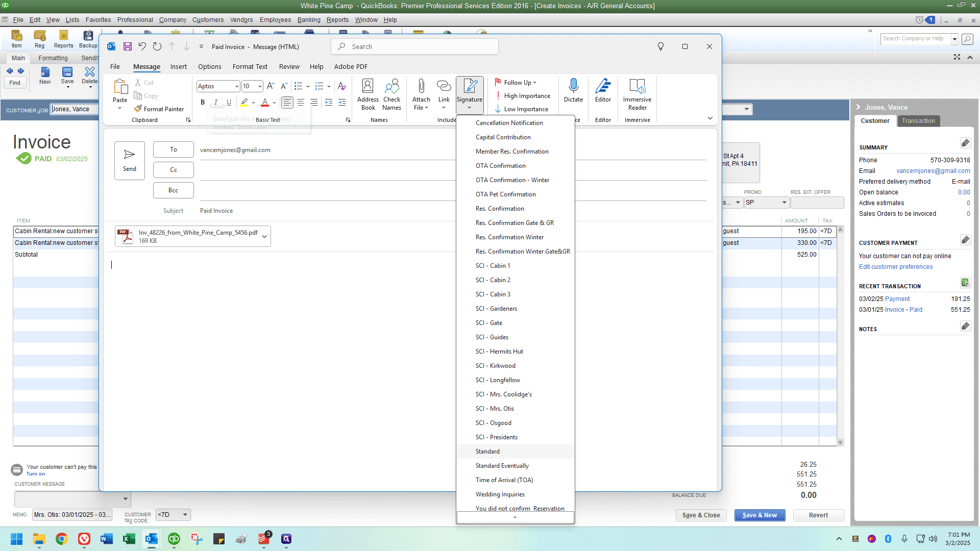Screen dimensions: 980x551
Task: Increase font size with Grow Font
Action: 271,86
